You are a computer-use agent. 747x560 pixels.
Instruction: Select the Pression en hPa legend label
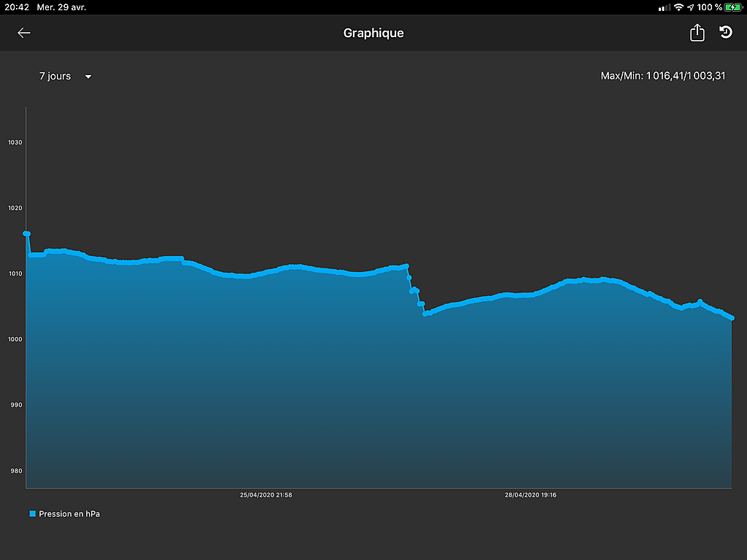(69, 514)
